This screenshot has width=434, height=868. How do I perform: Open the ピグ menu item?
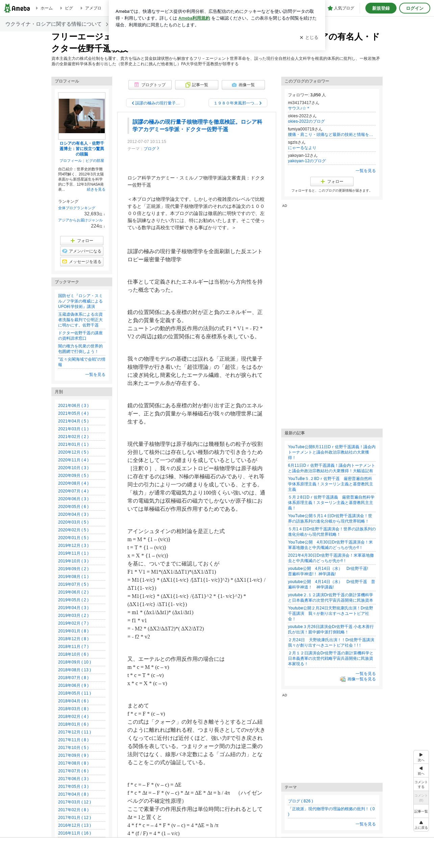tap(67, 8)
